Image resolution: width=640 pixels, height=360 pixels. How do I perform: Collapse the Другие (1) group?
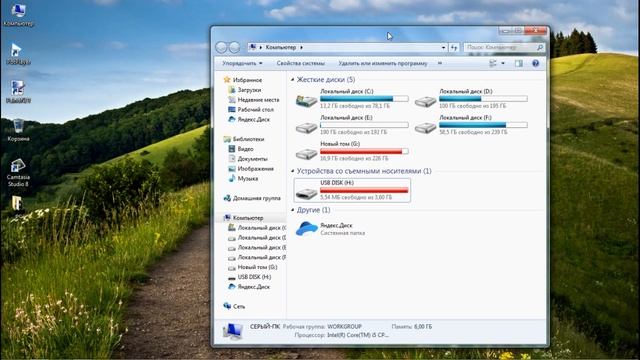click(x=293, y=210)
